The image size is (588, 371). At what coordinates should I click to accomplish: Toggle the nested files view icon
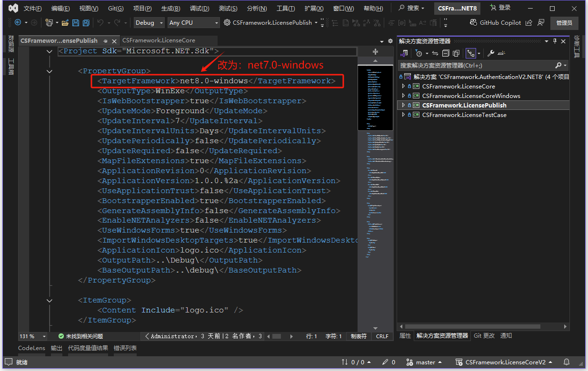coord(470,53)
